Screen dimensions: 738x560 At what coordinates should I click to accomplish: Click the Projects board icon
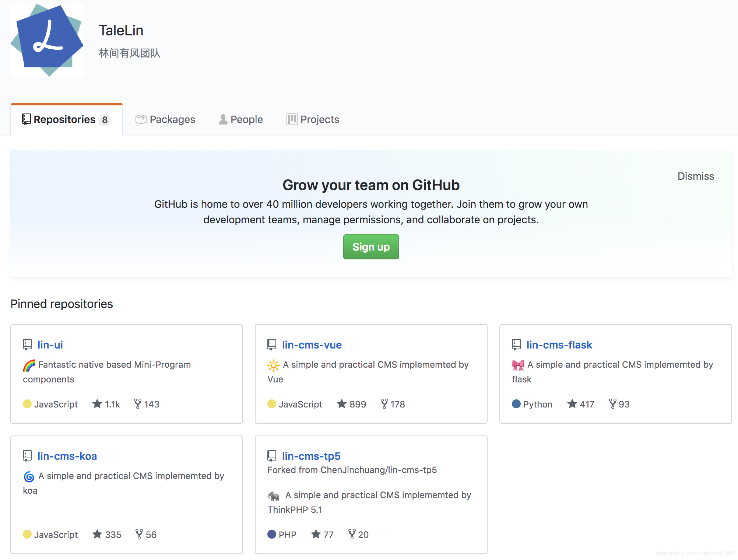point(292,119)
